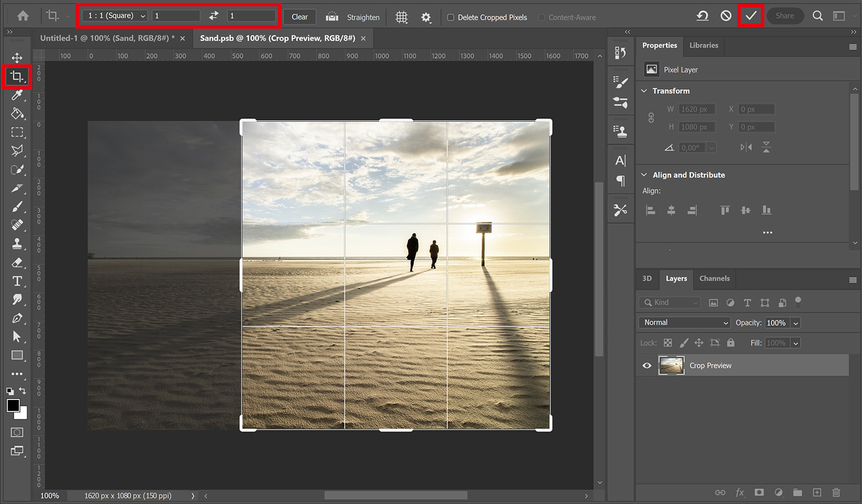Screen dimensions: 862x504
Task: Switch to the Channels tab
Action: (x=714, y=279)
